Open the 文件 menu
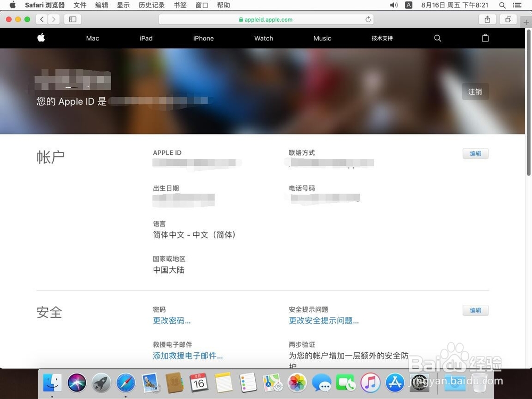Screen dimensions: 532x399 click(x=80, y=5)
